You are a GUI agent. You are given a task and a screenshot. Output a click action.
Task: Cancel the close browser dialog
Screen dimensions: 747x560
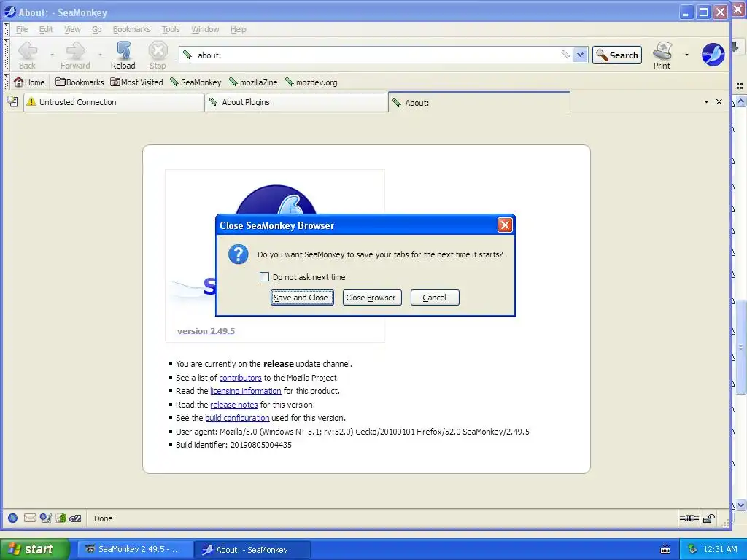[435, 297]
